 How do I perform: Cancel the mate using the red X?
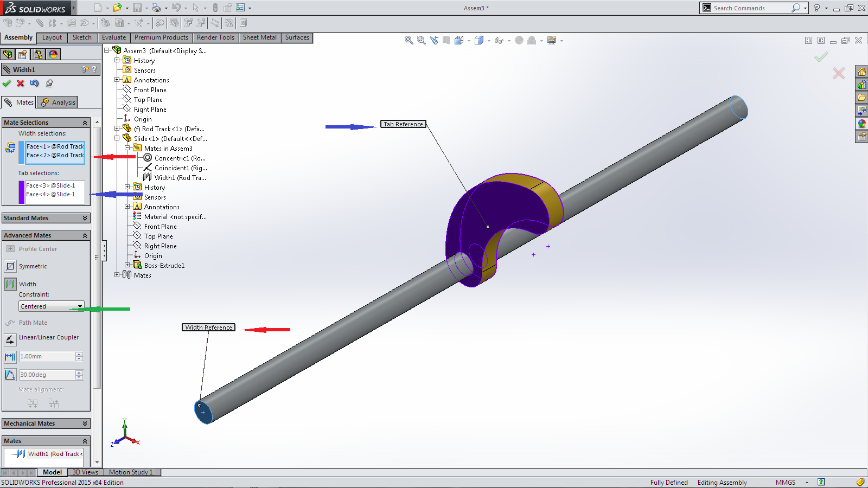[21, 84]
